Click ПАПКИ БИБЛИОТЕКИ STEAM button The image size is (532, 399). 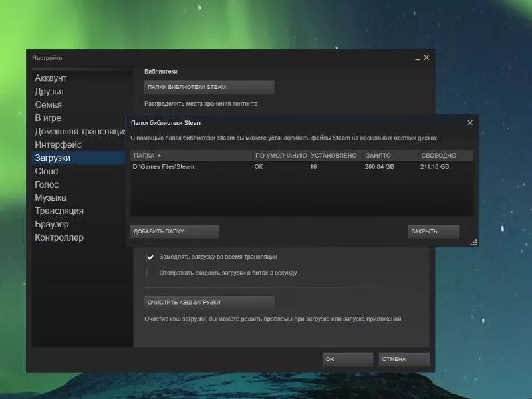tap(209, 87)
